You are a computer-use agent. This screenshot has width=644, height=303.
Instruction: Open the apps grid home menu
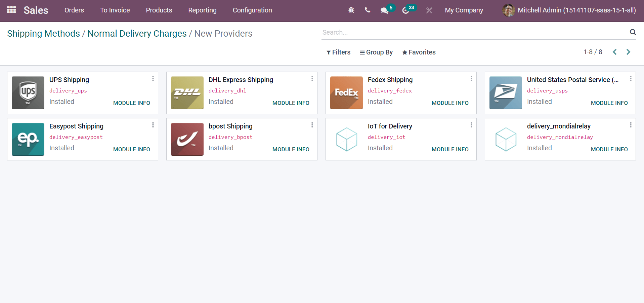11,10
